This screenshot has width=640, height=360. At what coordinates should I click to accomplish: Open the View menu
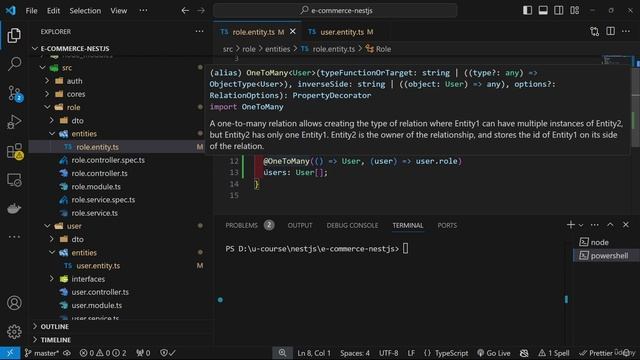click(x=118, y=11)
